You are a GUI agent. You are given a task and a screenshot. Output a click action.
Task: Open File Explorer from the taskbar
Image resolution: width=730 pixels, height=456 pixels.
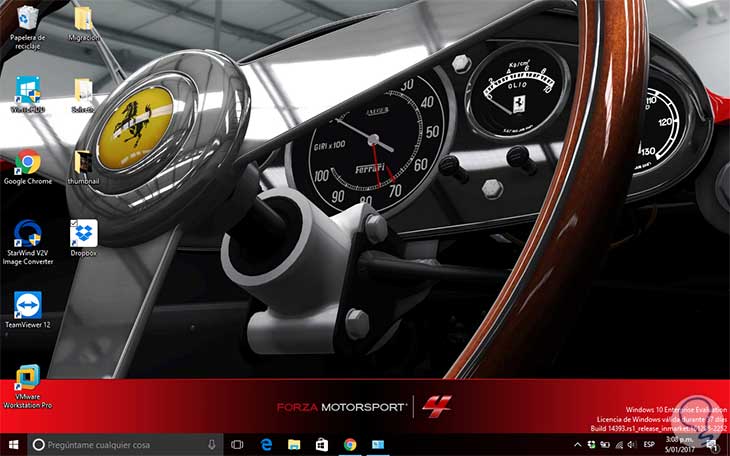coord(294,445)
